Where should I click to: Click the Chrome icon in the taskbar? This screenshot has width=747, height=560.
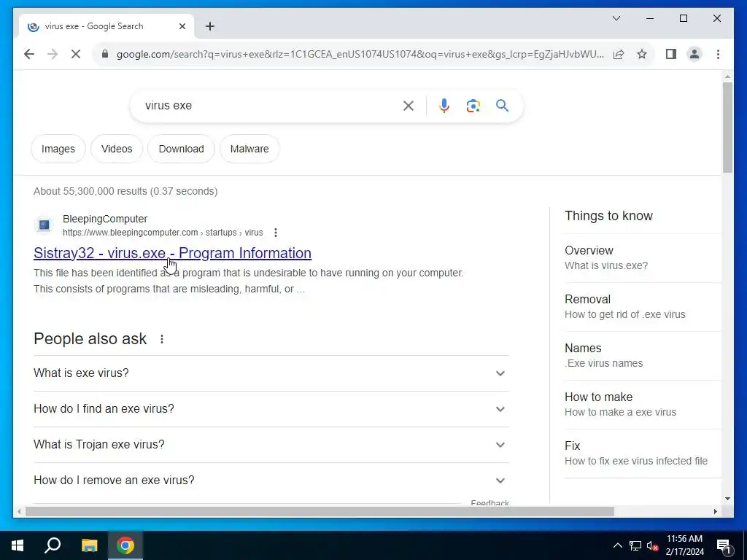pyautogui.click(x=125, y=545)
